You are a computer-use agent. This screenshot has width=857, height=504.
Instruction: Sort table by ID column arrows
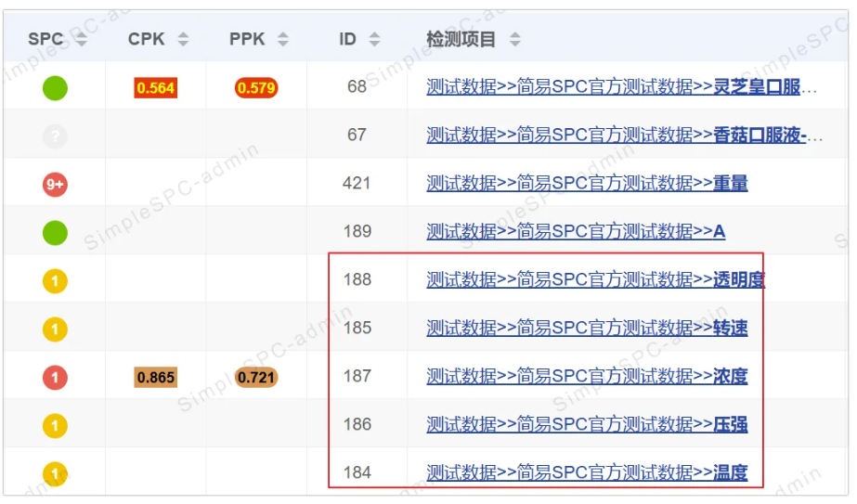coord(374,39)
